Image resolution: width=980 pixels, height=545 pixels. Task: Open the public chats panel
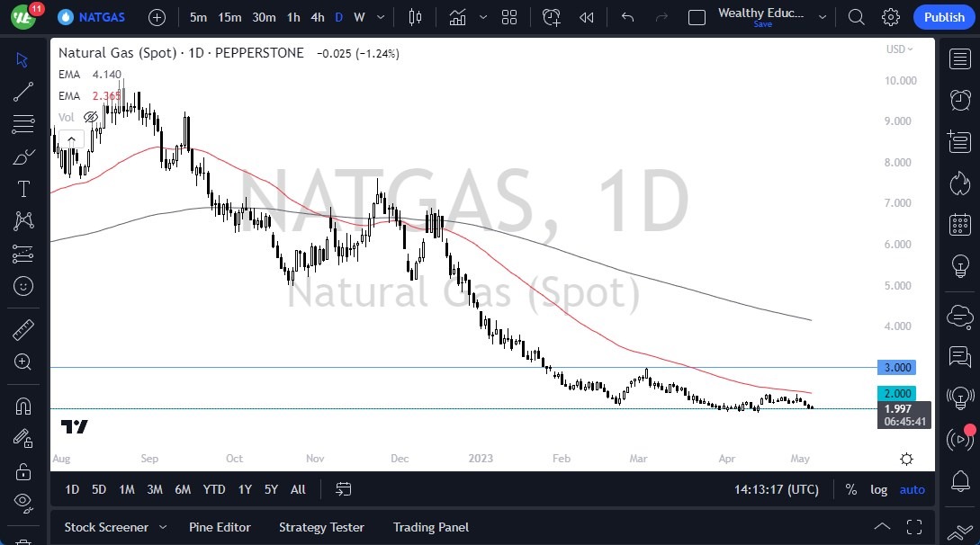click(960, 356)
